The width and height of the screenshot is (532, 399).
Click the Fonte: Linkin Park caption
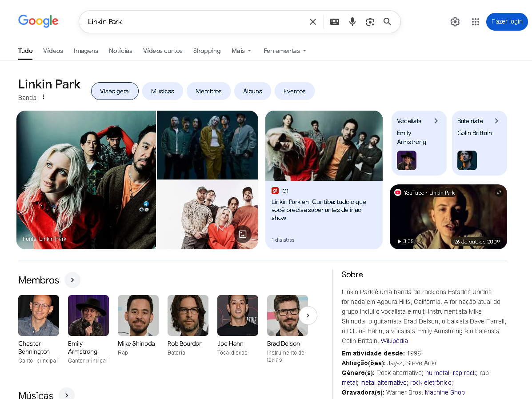(x=44, y=239)
